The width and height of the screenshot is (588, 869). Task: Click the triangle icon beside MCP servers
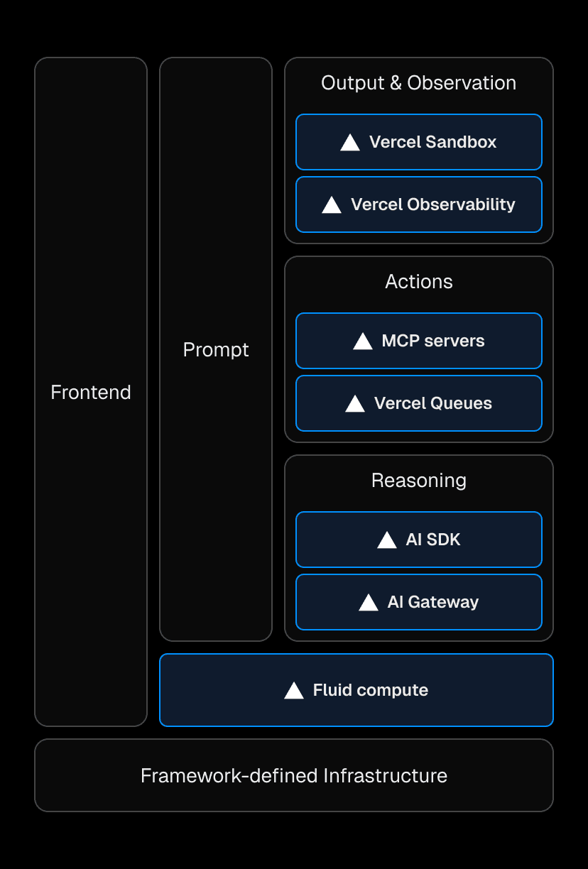click(363, 341)
